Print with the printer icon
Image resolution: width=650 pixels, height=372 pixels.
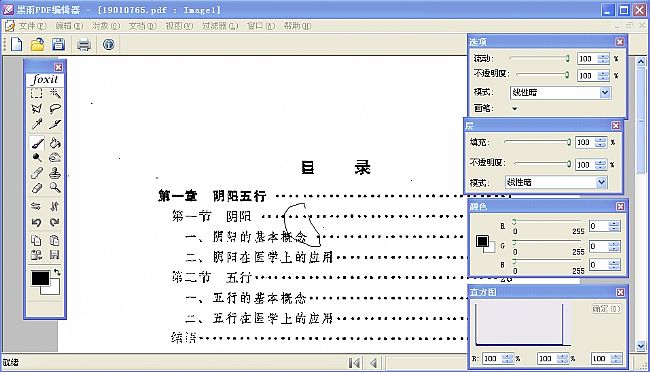click(84, 44)
